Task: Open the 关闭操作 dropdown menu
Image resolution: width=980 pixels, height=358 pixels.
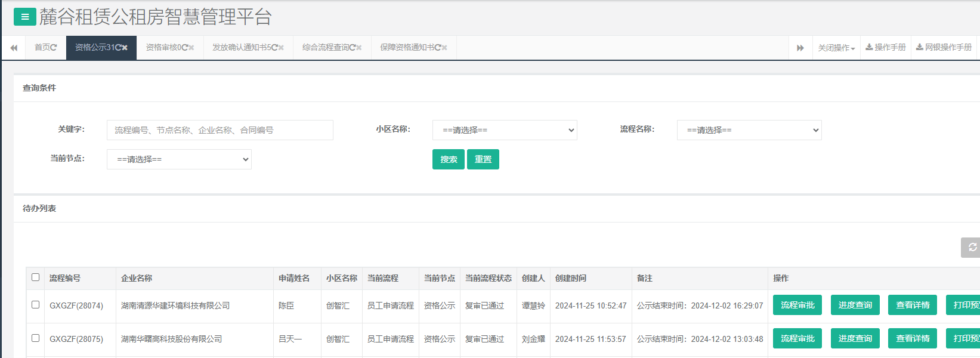Action: (836, 48)
